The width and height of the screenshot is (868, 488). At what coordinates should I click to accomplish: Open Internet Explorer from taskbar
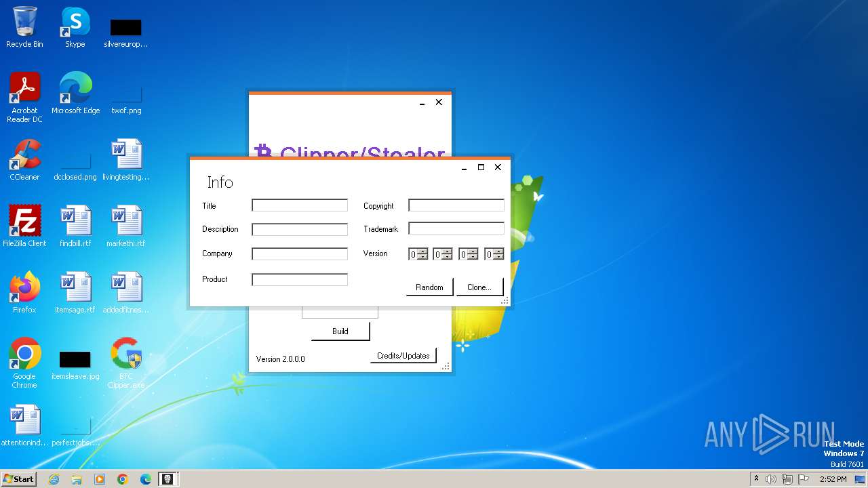pyautogui.click(x=54, y=479)
